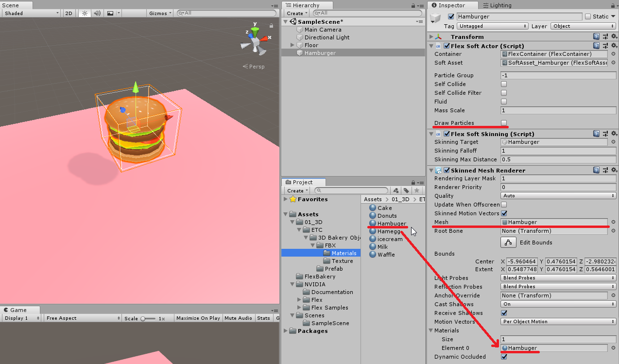
Task: Click the Stats button in the Game toolbar
Action: click(x=263, y=318)
